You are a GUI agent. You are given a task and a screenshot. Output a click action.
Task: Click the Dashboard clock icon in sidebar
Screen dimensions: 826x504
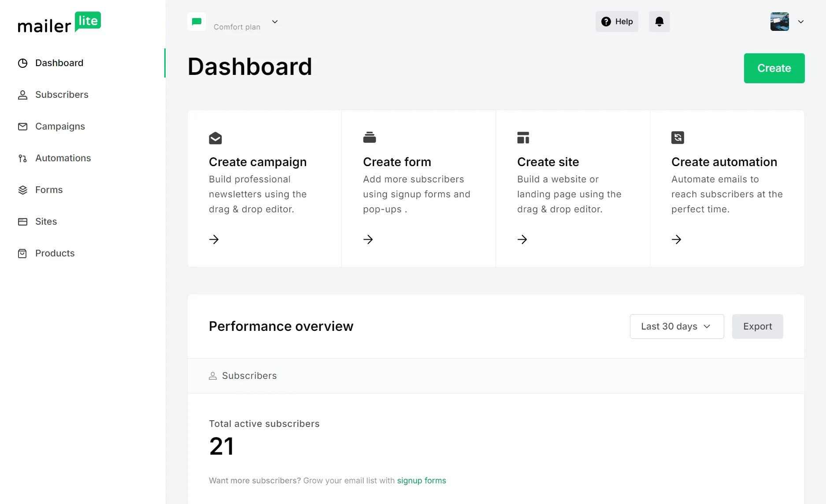click(22, 63)
